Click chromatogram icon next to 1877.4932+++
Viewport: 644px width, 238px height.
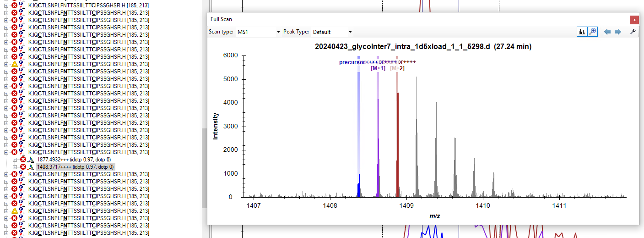31,160
